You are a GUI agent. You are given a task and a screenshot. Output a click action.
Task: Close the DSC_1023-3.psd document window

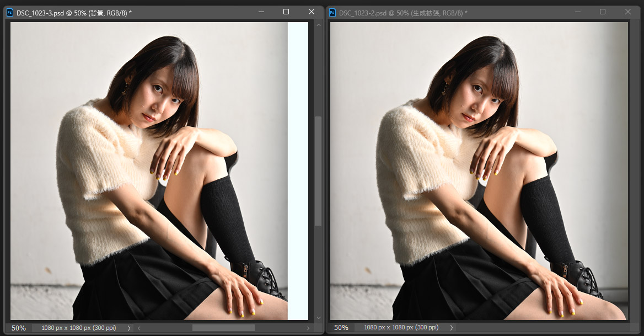point(312,12)
